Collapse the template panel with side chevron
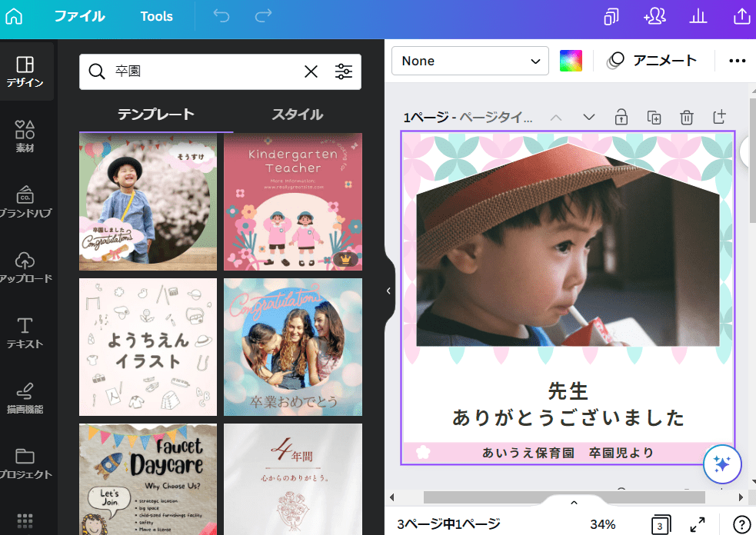The width and height of the screenshot is (756, 535). [388, 291]
